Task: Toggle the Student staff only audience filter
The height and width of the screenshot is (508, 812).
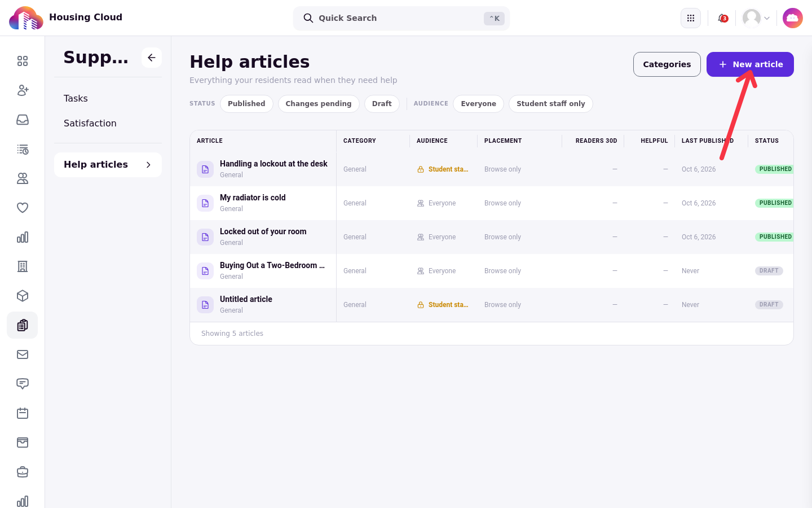Action: coord(551,104)
